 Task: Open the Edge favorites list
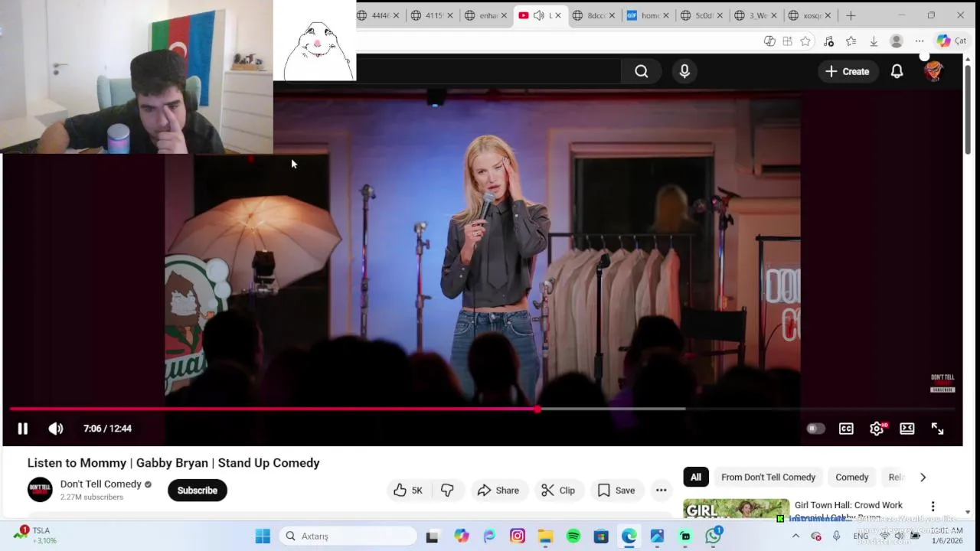(851, 41)
